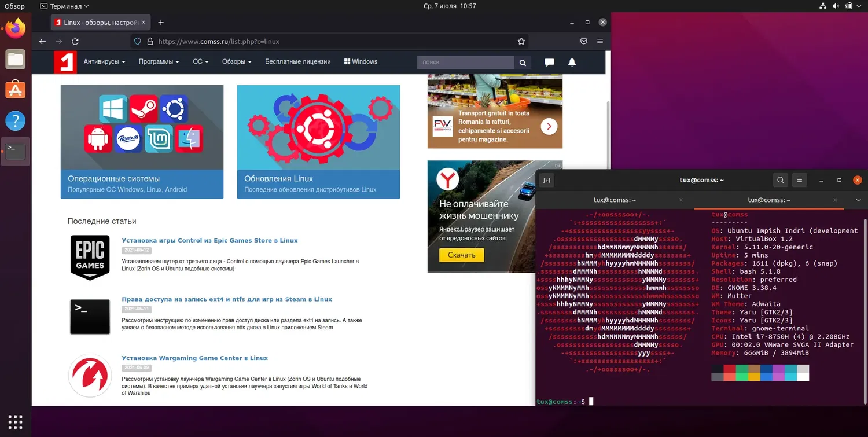Reload the comss.ru page
This screenshot has width=868, height=437.
(75, 42)
